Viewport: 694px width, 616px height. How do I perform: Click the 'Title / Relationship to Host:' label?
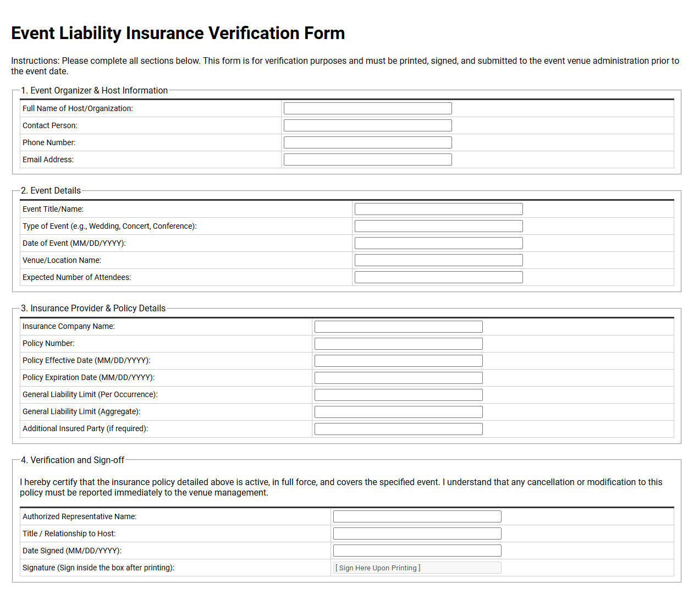point(69,533)
